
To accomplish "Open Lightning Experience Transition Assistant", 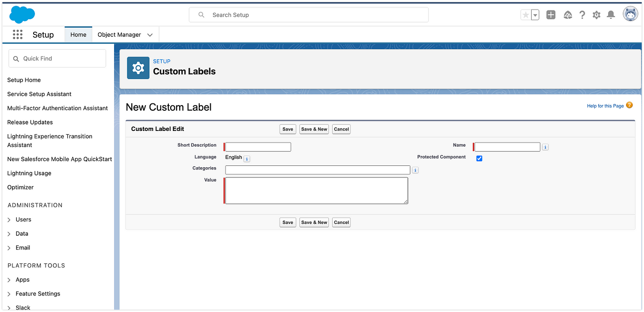I will pos(50,141).
